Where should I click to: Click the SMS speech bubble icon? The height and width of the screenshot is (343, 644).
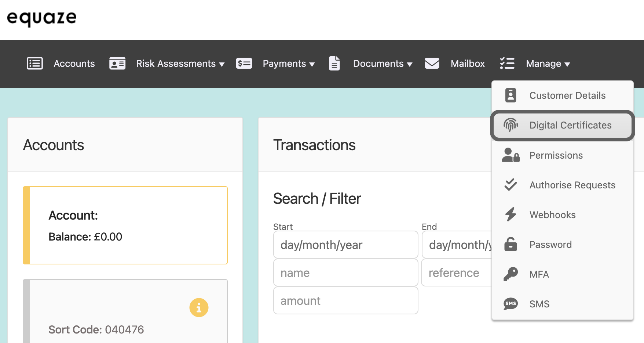click(x=511, y=304)
